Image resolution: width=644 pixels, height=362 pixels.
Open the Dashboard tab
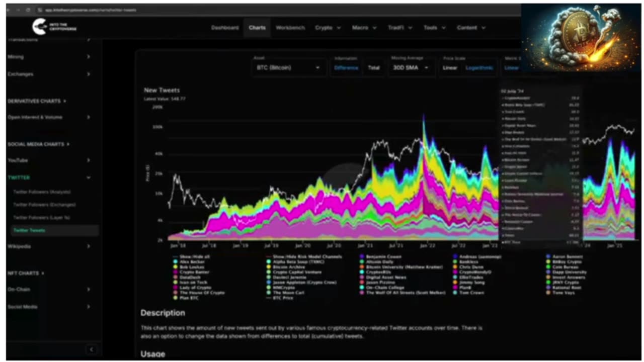(225, 28)
